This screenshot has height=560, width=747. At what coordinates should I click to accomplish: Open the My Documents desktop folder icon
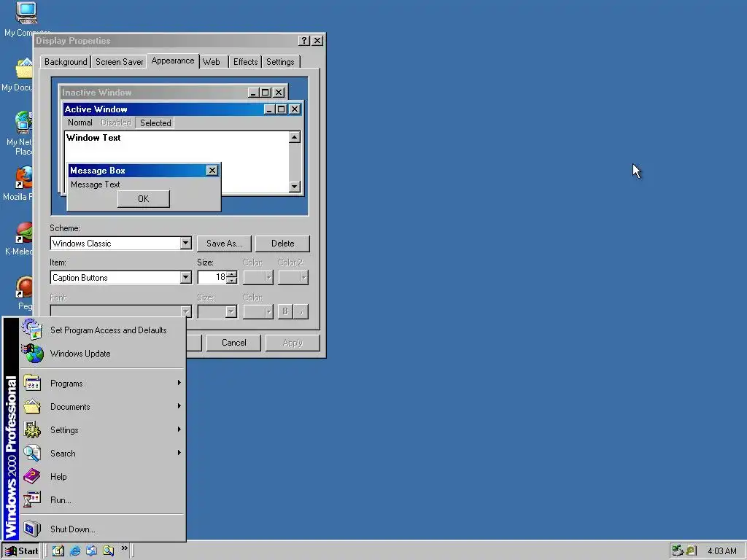[x=24, y=69]
